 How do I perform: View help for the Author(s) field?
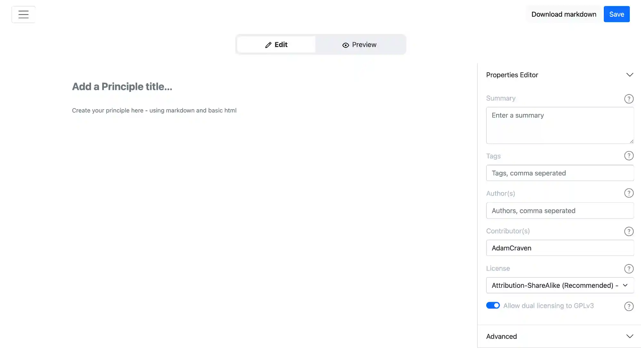629,193
